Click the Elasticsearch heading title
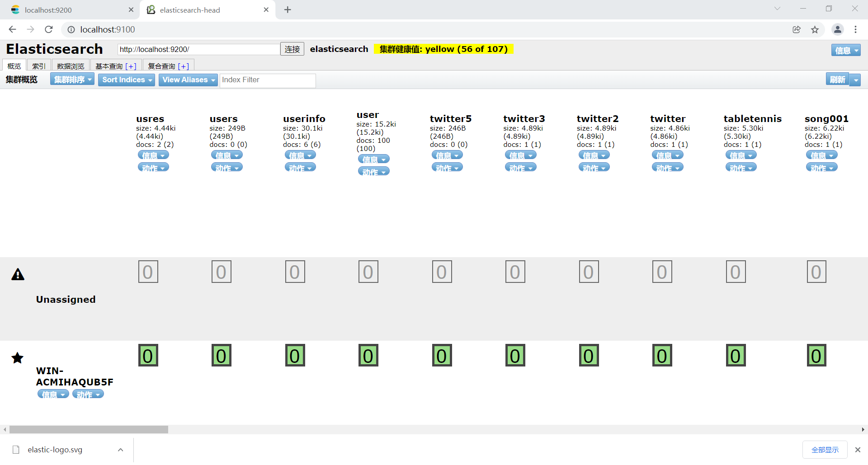868x465 pixels. [x=54, y=49]
